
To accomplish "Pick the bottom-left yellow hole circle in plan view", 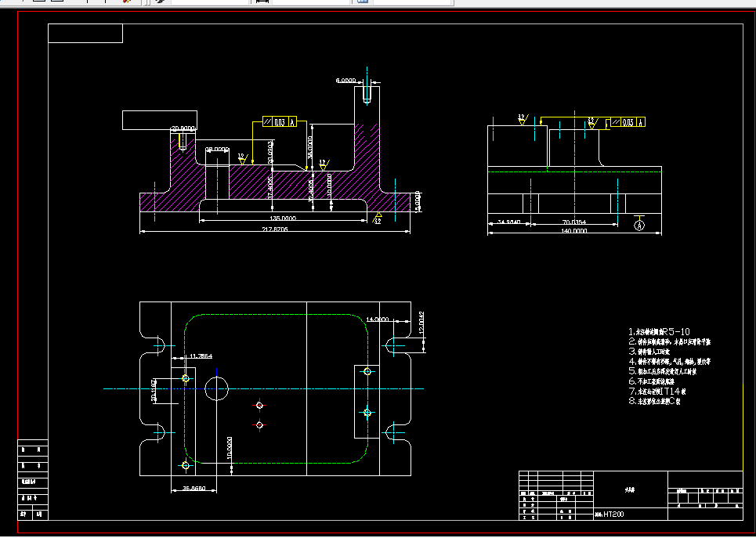I will (x=186, y=465).
